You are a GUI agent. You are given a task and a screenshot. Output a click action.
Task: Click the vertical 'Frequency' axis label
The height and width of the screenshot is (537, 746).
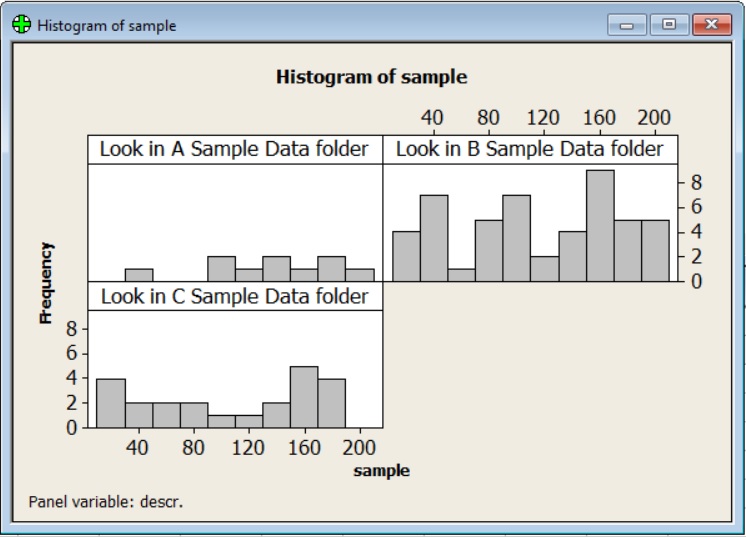(45, 282)
